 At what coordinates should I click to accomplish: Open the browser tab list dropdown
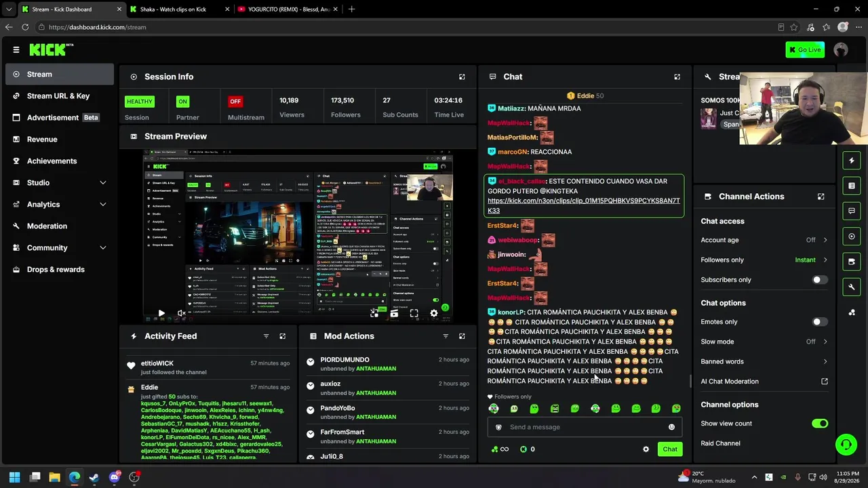click(9, 9)
